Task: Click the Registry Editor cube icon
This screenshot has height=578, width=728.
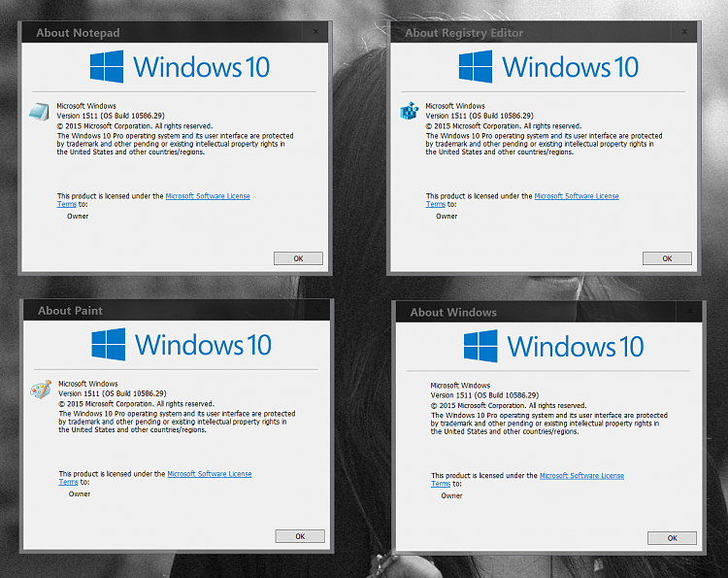Action: tap(409, 111)
